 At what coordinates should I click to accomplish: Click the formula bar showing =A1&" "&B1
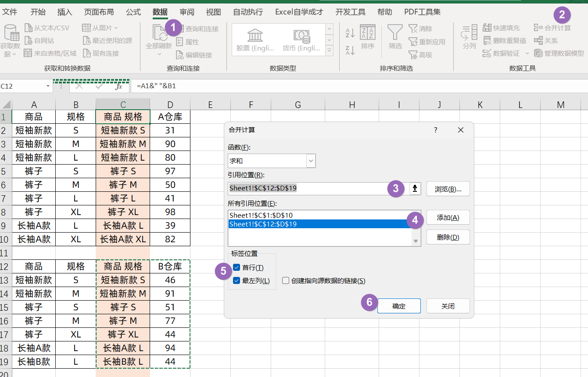click(360, 86)
